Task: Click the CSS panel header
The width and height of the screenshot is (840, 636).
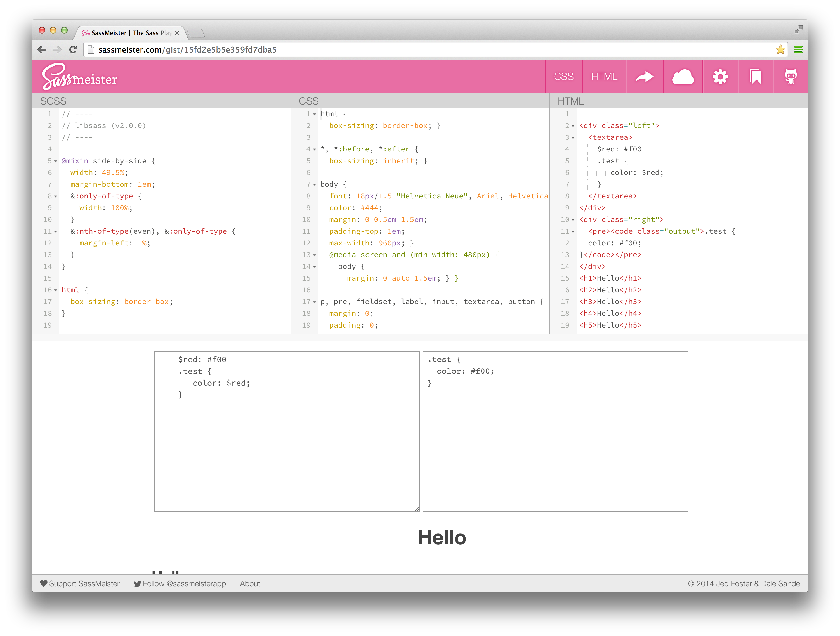Action: click(x=420, y=101)
